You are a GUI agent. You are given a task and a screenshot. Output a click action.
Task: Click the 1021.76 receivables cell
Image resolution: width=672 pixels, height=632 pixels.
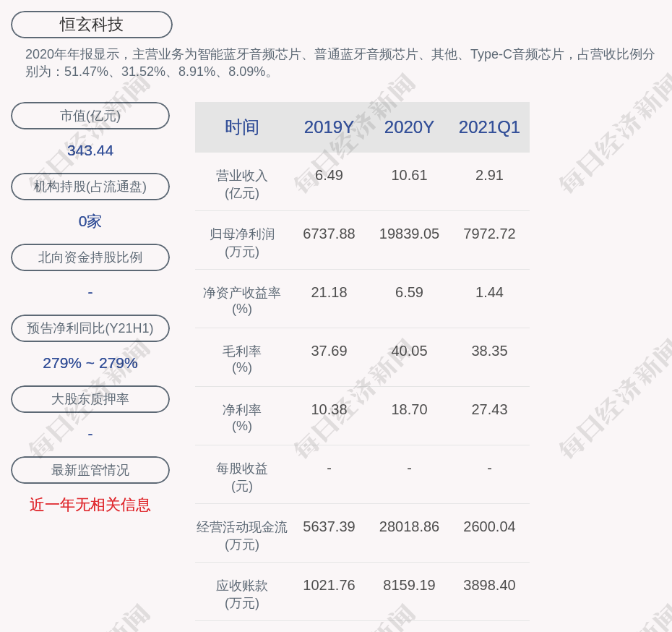pyautogui.click(x=329, y=585)
